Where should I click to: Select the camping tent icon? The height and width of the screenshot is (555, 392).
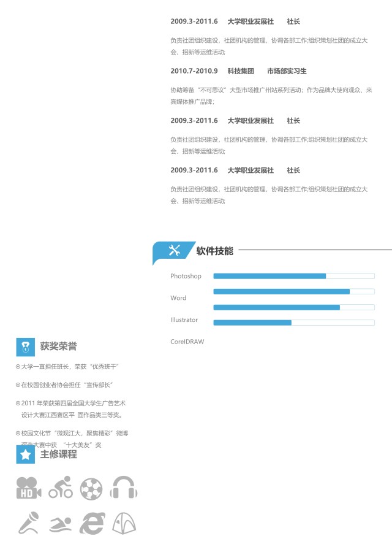(x=123, y=522)
